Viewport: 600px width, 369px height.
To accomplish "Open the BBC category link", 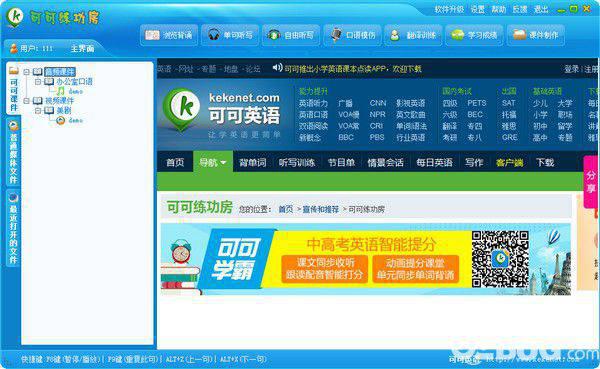I will [346, 137].
